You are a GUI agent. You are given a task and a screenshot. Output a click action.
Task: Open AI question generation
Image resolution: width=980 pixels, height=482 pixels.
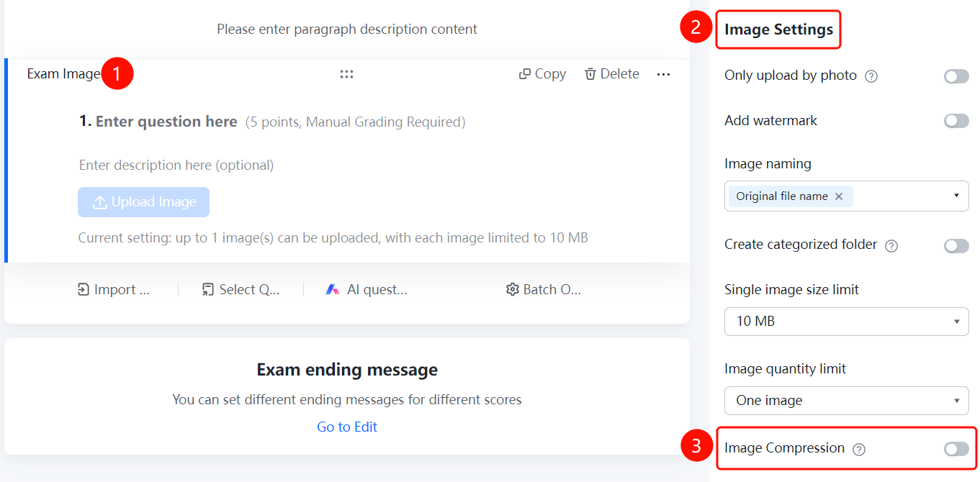(366, 289)
